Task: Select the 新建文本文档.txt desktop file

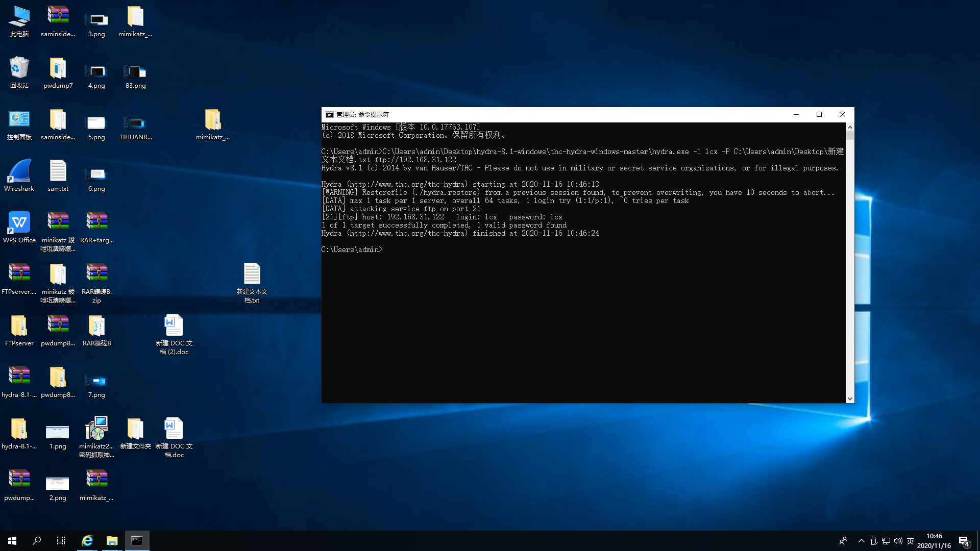Action: (252, 274)
